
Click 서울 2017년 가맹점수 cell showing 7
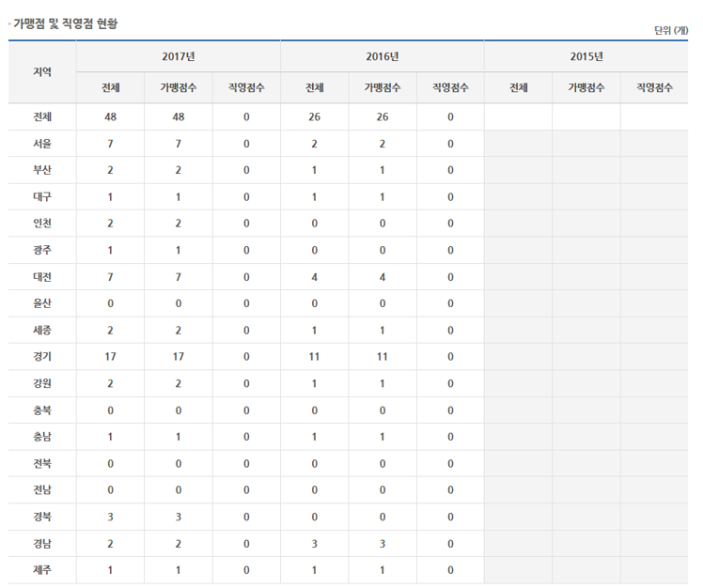click(x=178, y=144)
